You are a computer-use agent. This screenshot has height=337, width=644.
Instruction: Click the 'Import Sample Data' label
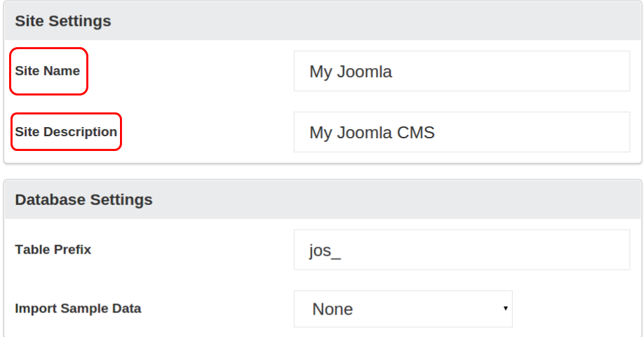(x=78, y=308)
